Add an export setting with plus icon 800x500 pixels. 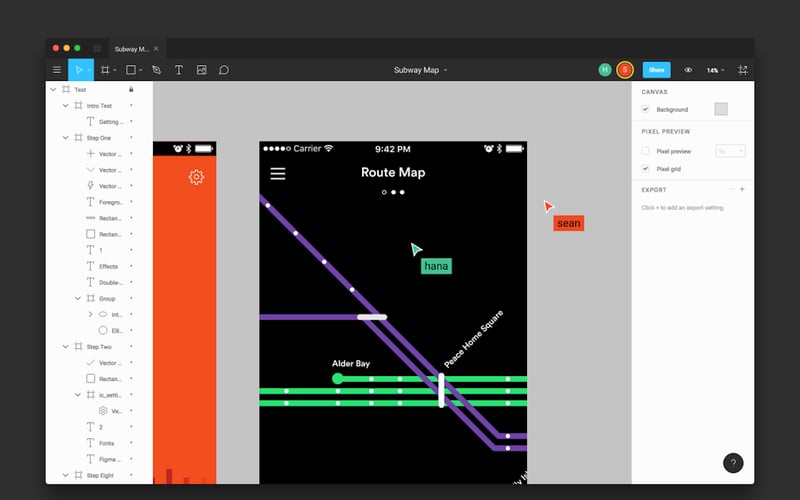tap(742, 189)
